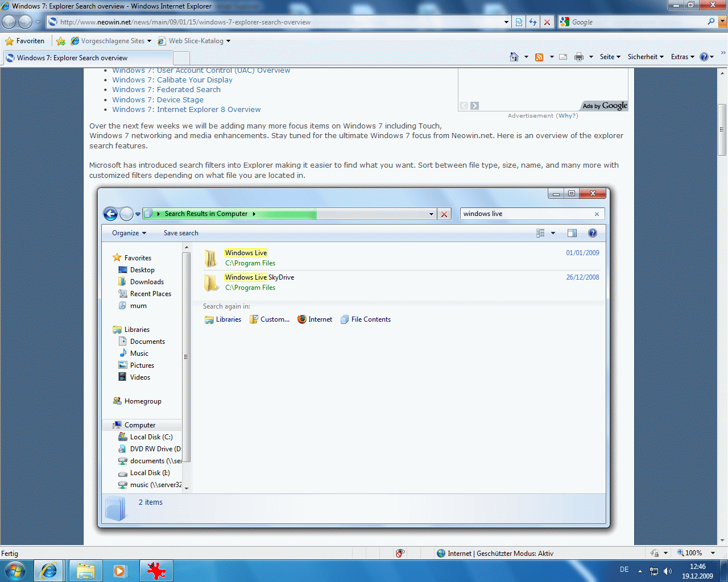This screenshot has width=728, height=582.
Task: Show hidden tray icons arrow
Action: pos(640,571)
